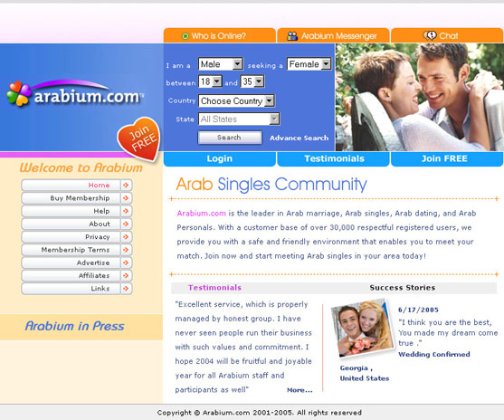Expand the Choose Country dropdown
504x420 pixels.
pyautogui.click(x=236, y=100)
